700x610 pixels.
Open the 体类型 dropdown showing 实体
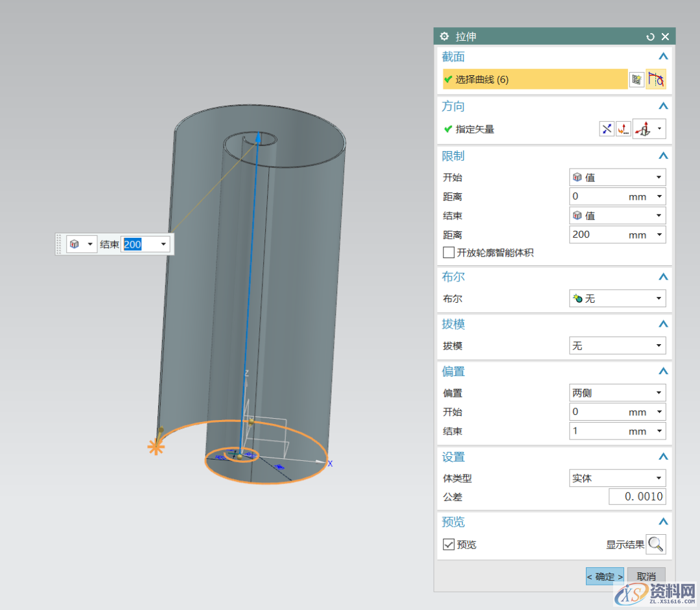617,478
